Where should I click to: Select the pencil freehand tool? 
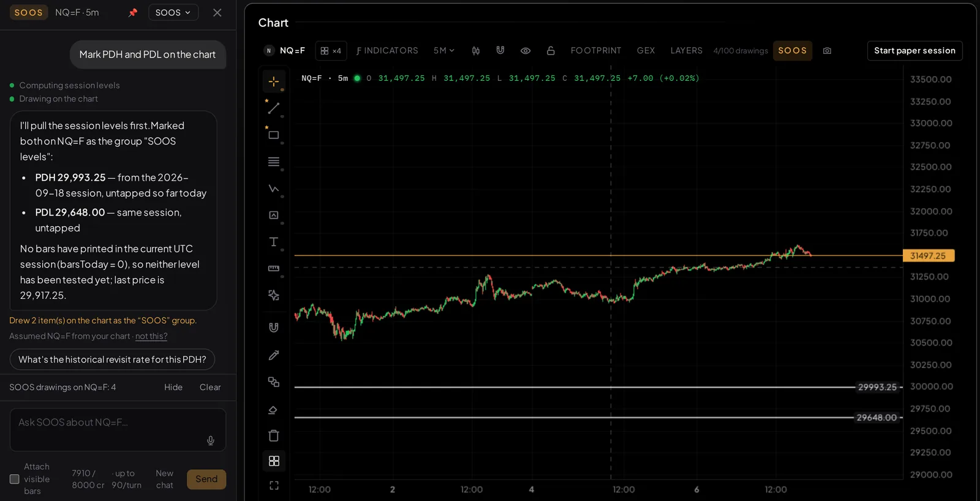274,355
